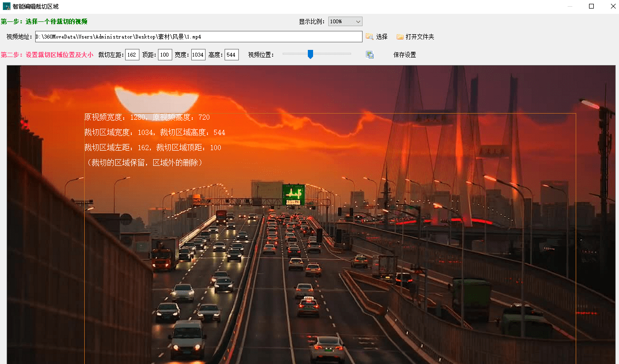
Task: Click the app icon in the title bar
Action: 7,7
